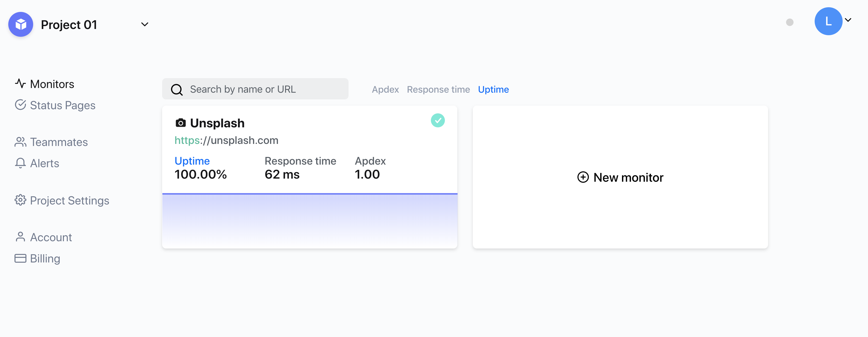
Task: Expand the Project 01 dropdown chevron
Action: point(144,25)
